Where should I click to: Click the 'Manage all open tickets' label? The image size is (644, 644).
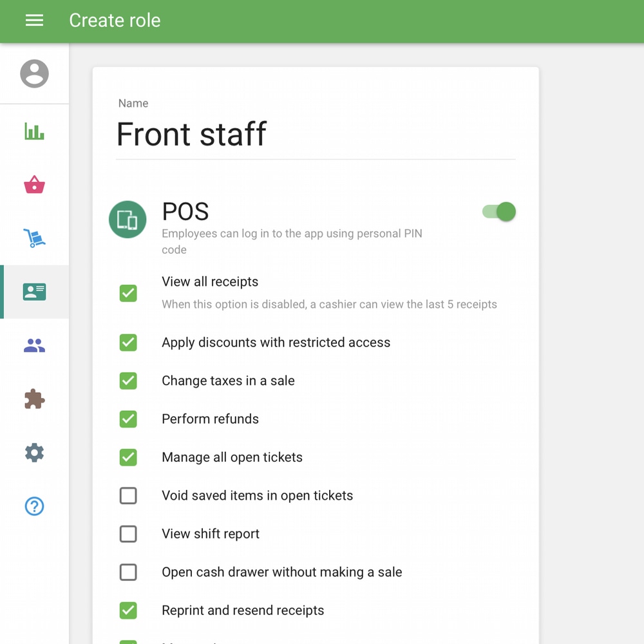click(x=232, y=457)
